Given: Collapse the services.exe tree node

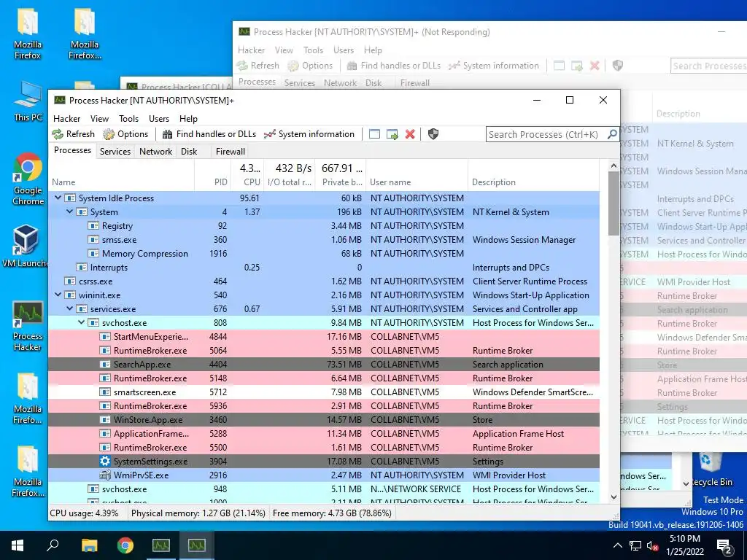Looking at the screenshot, I should click(69, 308).
